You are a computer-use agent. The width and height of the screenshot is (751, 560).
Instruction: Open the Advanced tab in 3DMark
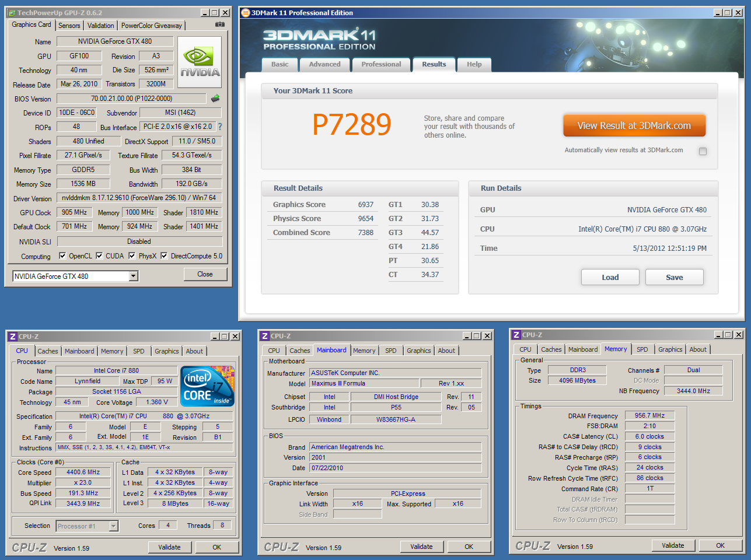click(325, 65)
